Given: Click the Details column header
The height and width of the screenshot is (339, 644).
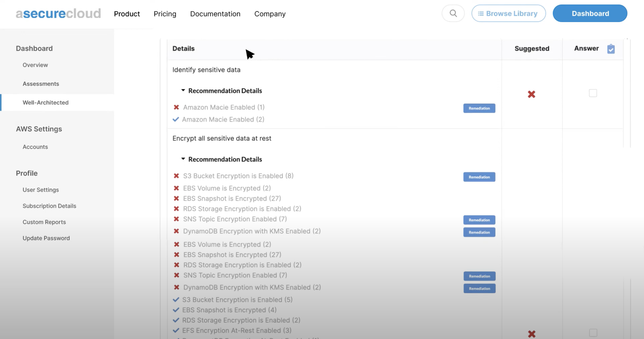Looking at the screenshot, I should pos(183,48).
